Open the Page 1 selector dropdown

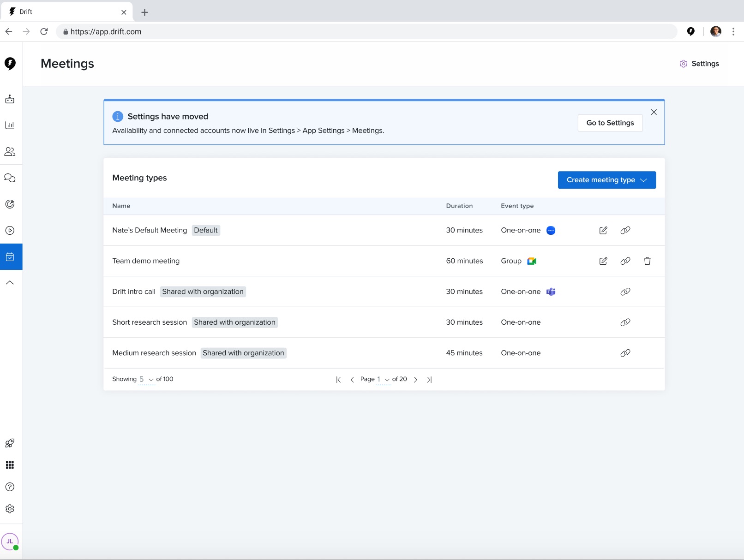pos(384,379)
